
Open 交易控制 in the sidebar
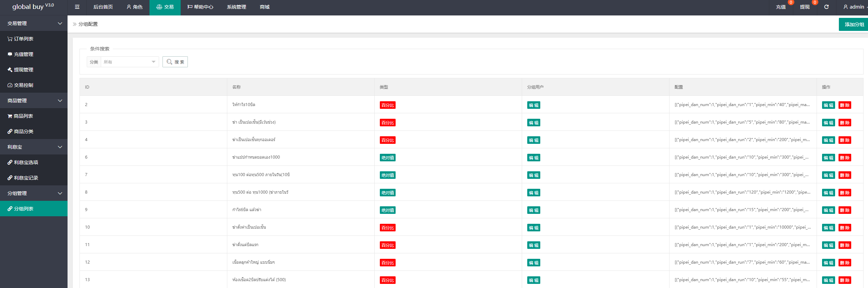(x=21, y=85)
